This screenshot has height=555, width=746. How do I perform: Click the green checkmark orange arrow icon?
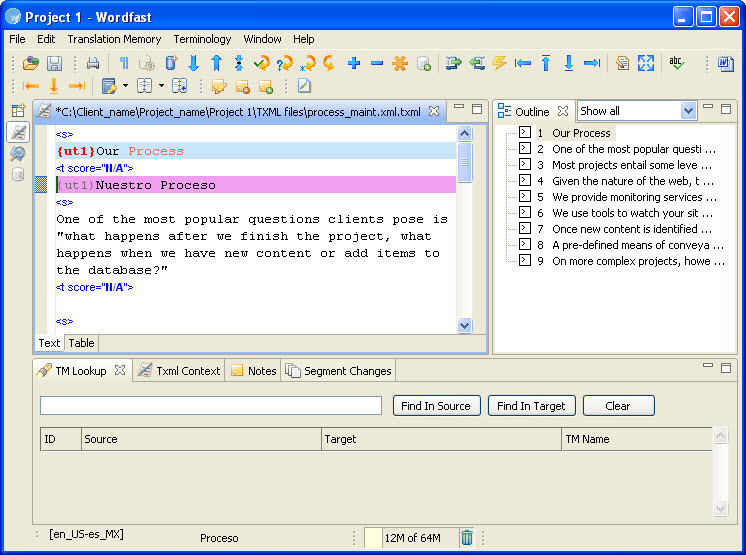pos(262,63)
